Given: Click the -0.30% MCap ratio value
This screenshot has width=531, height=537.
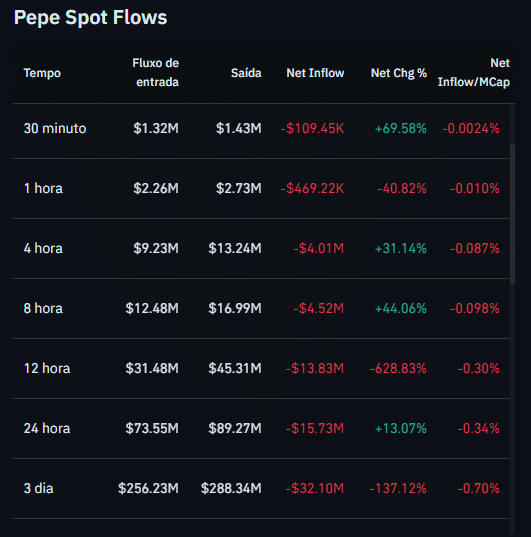Looking at the screenshot, I should point(479,369).
